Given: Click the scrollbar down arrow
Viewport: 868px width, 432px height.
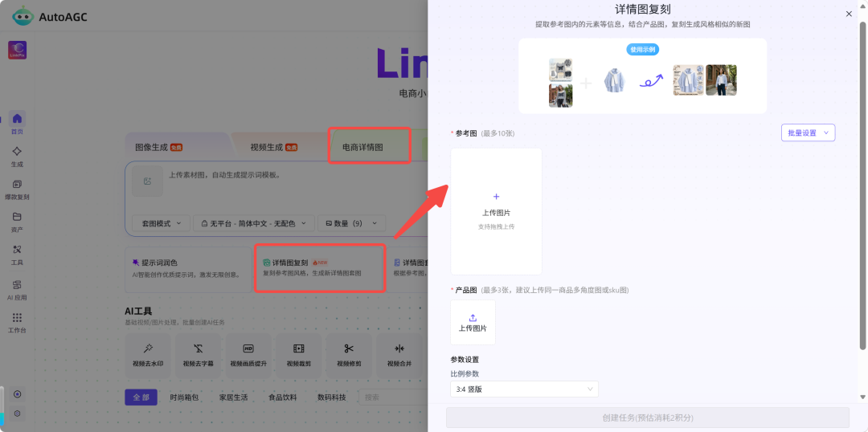Looking at the screenshot, I should 862,397.
